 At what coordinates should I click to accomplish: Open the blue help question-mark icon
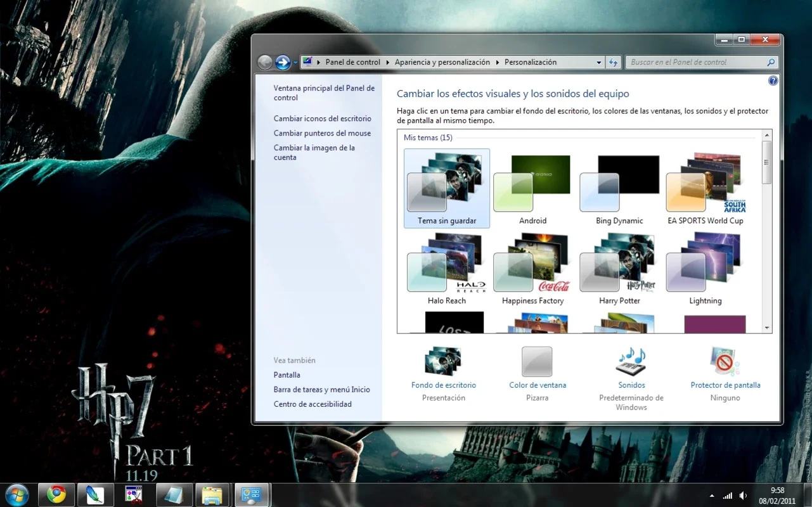[x=773, y=81]
